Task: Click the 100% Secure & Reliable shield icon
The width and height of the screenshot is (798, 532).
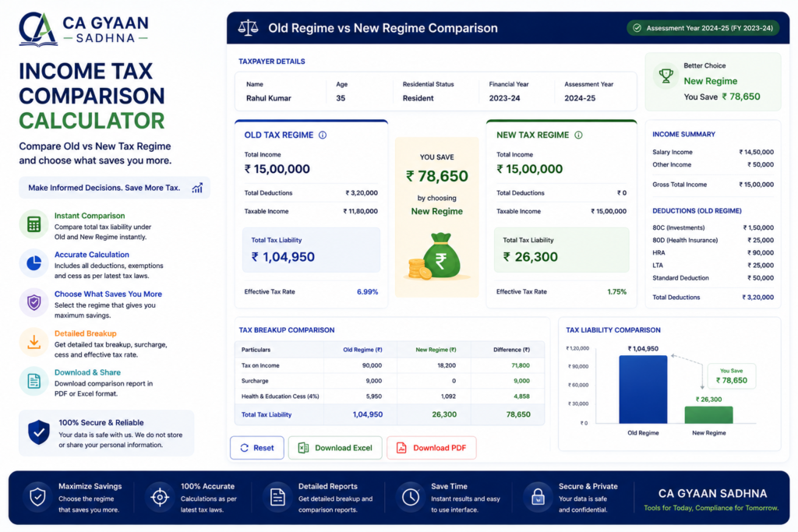Action: click(39, 432)
